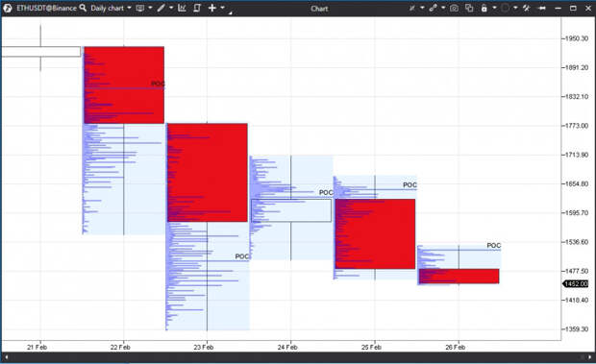Click the 26 Feb date axis label
This screenshot has width=596, height=364.
pos(455,347)
